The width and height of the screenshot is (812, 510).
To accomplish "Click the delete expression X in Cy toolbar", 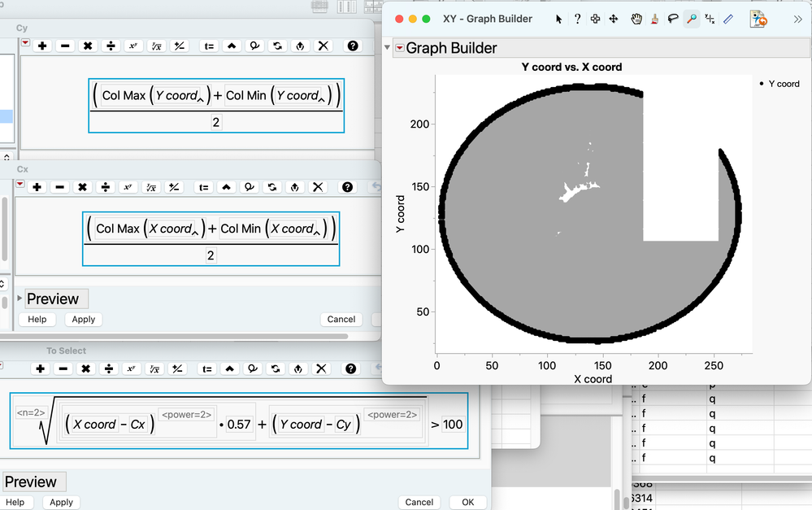I will pyautogui.click(x=323, y=46).
